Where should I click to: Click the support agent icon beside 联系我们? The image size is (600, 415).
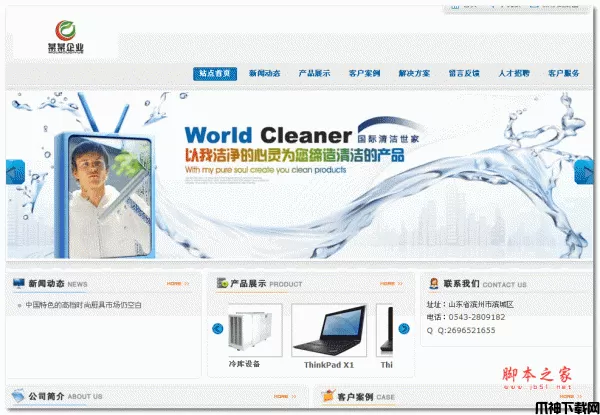pos(434,283)
